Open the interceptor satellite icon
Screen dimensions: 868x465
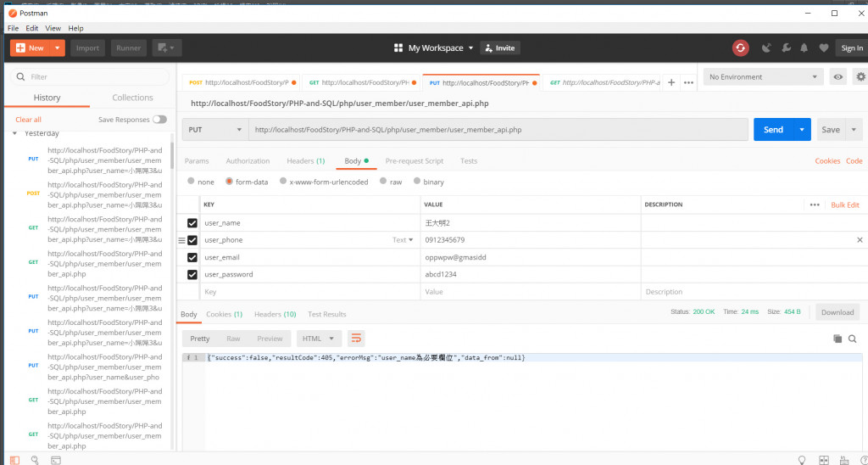[766, 48]
